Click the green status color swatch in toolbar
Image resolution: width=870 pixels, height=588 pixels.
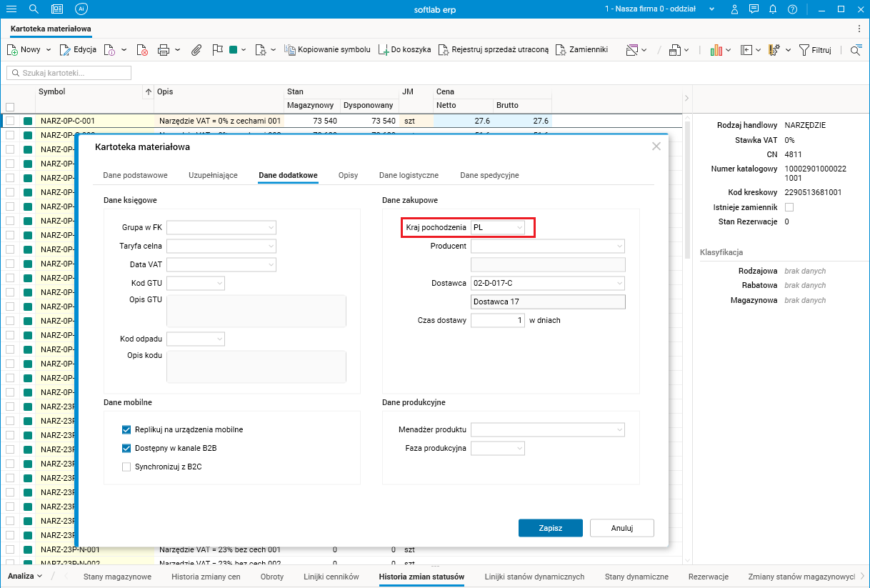point(233,50)
